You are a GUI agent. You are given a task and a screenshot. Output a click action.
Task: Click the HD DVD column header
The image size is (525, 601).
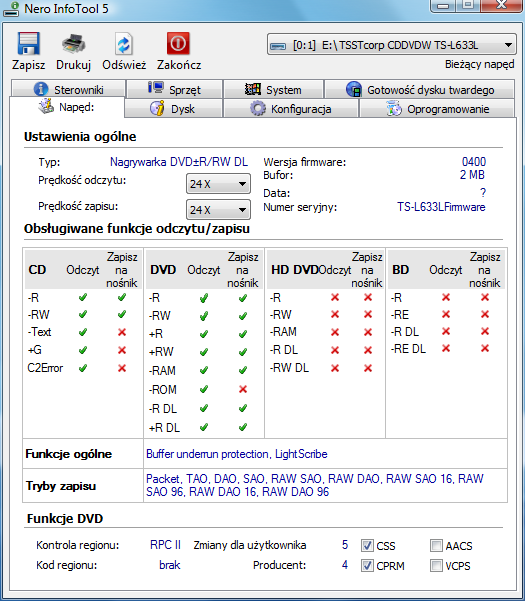tap(295, 270)
